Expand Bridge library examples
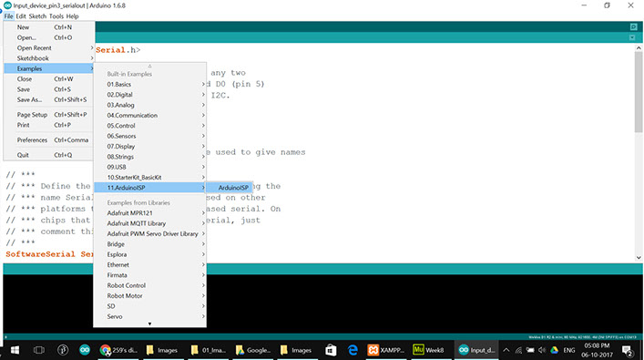The image size is (644, 360). click(x=150, y=244)
